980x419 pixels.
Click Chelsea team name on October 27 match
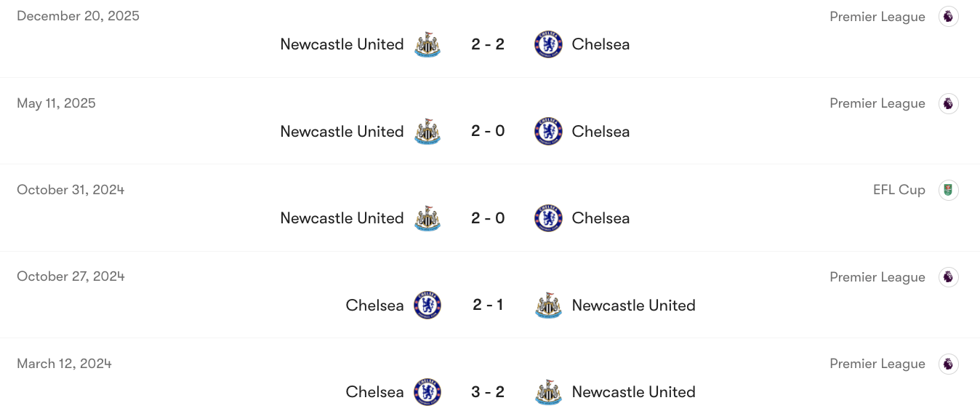[374, 306]
